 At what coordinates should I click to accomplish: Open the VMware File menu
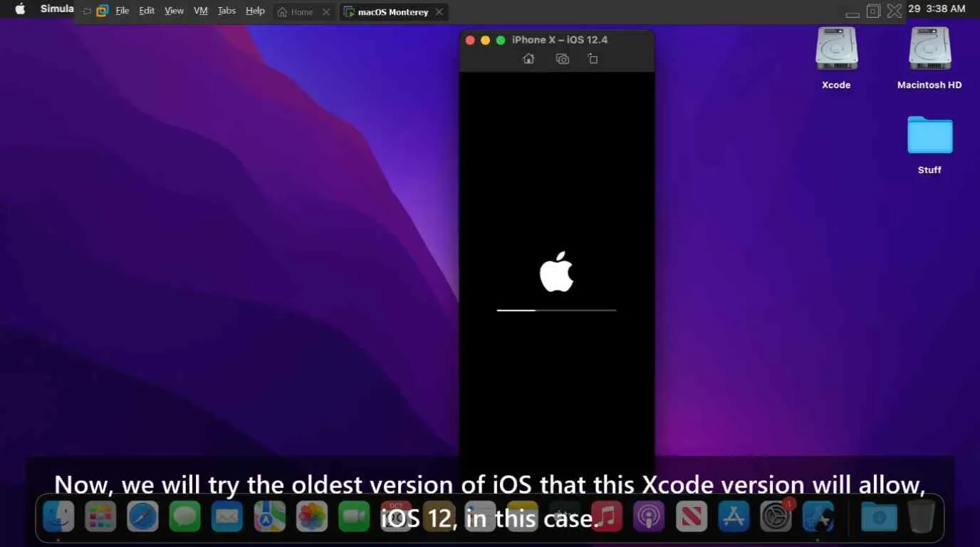click(x=123, y=11)
